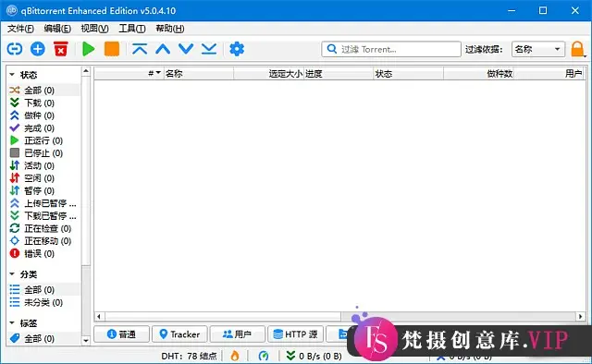Click the orange lock UI icon
This screenshot has width=592, height=364.
coord(577,49)
